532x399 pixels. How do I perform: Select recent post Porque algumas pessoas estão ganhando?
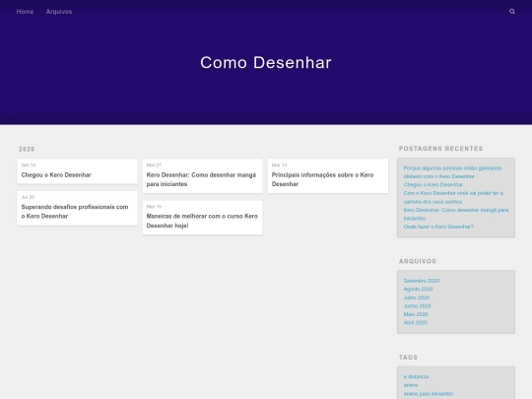[x=452, y=172]
